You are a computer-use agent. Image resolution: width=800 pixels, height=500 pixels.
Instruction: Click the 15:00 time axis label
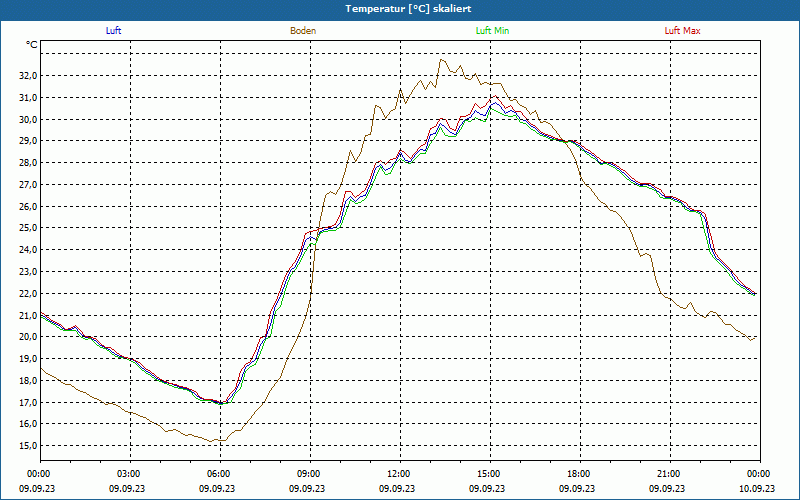point(490,474)
